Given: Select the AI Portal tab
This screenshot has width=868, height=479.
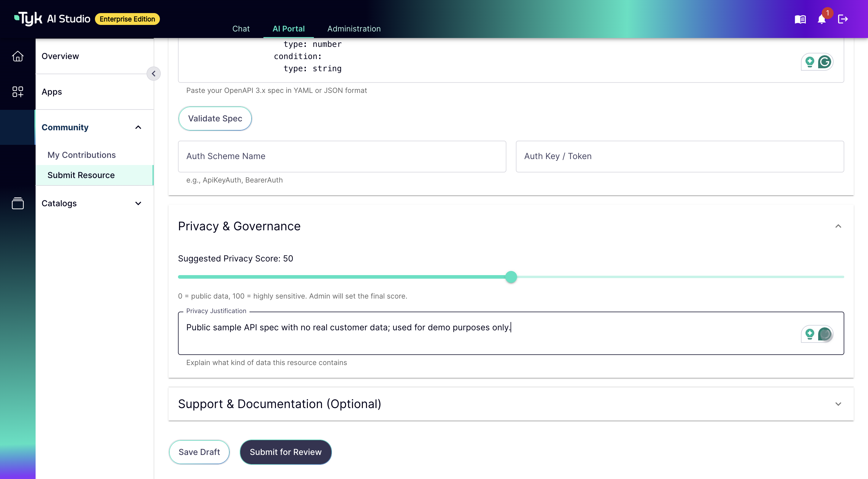Looking at the screenshot, I should tap(288, 29).
